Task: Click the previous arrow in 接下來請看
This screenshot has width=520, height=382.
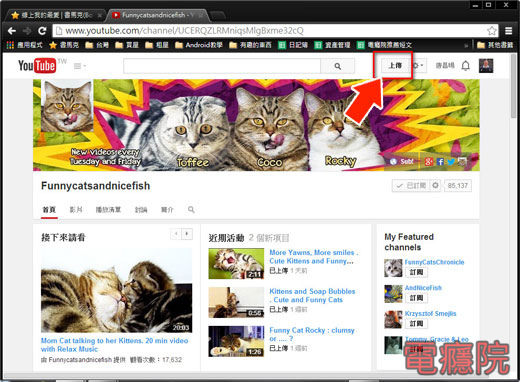Action: tap(176, 234)
